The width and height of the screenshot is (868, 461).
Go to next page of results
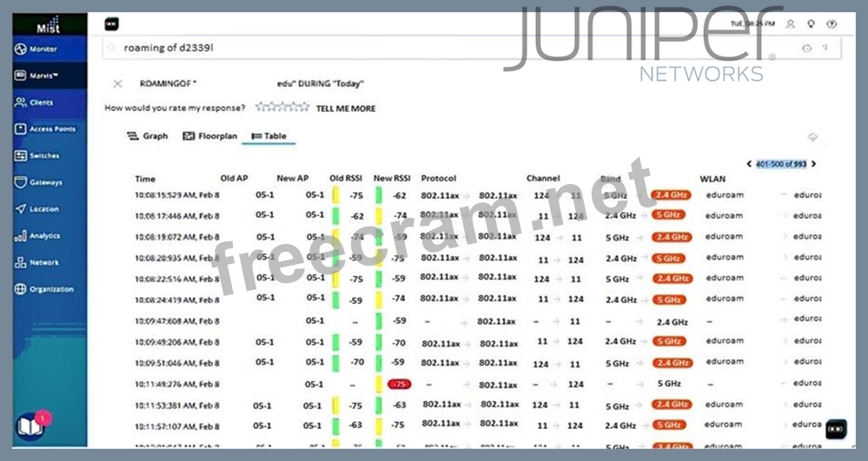click(x=814, y=163)
